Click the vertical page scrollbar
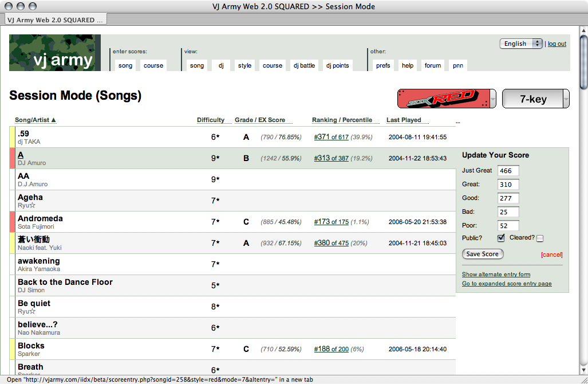 point(583,201)
